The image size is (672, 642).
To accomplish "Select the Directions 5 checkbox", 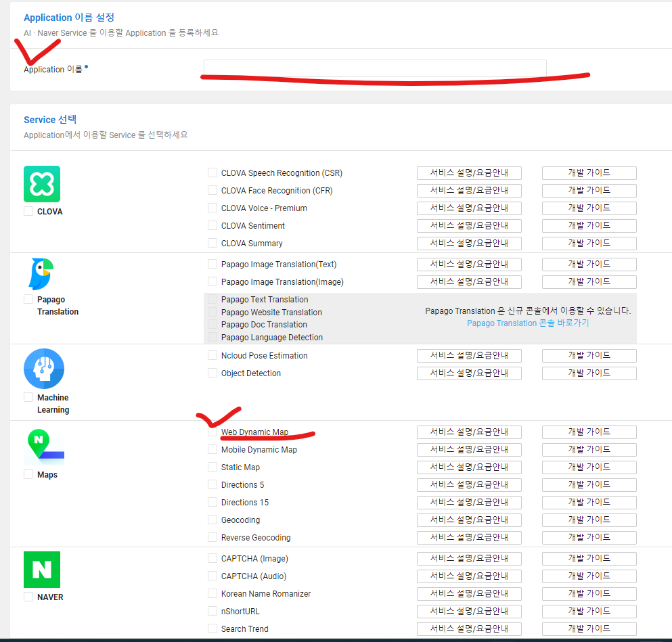I will (x=212, y=484).
